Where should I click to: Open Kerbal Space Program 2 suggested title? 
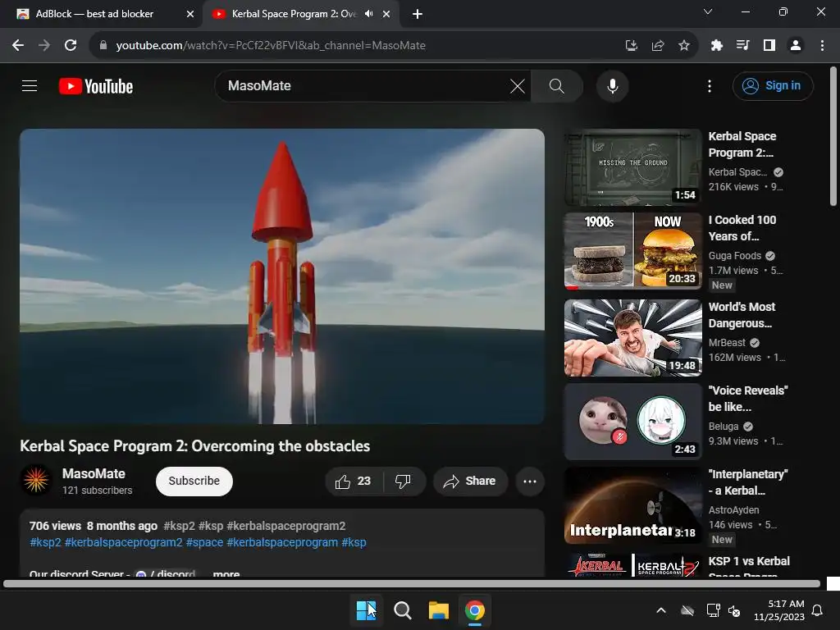click(742, 144)
